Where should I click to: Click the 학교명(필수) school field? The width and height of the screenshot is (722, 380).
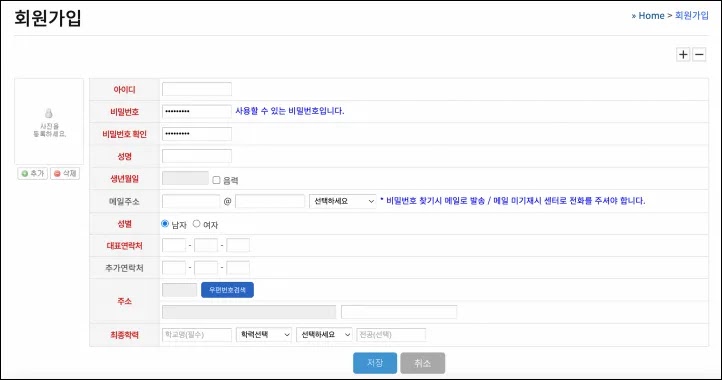197,335
